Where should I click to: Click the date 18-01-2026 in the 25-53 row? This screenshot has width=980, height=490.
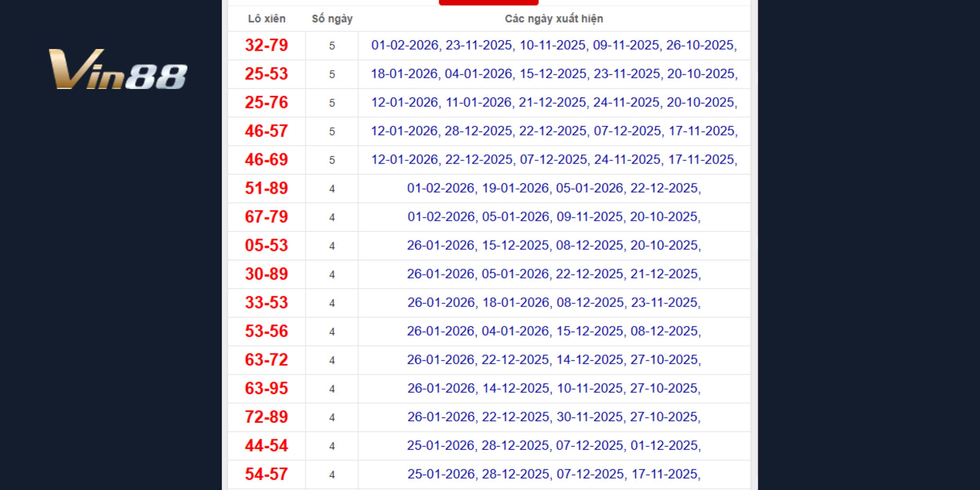coord(404,74)
